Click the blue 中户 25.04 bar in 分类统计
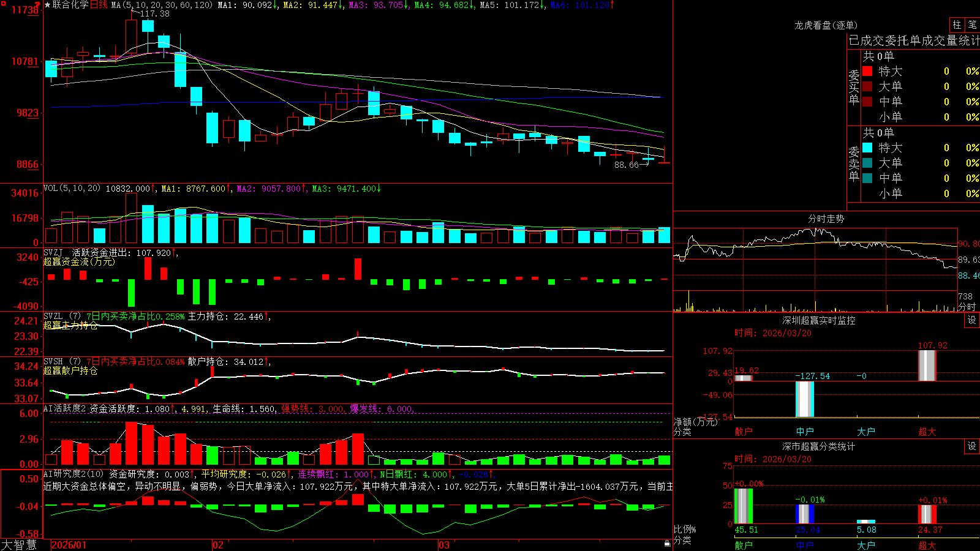 805,514
